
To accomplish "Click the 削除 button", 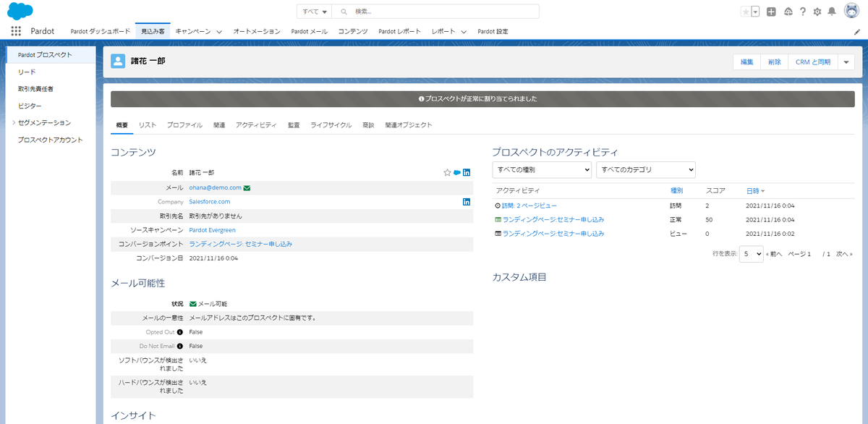I will pos(775,62).
